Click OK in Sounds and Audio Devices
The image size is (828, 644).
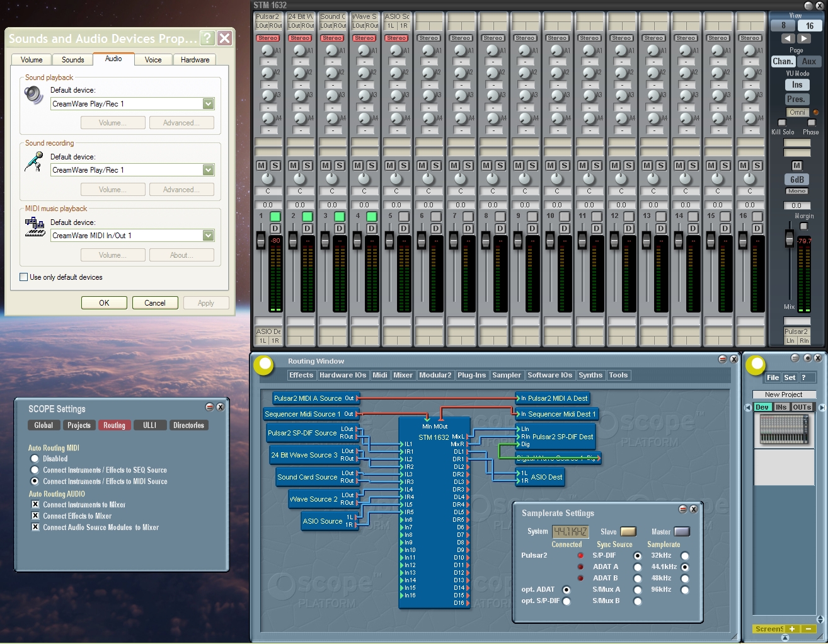coord(104,303)
